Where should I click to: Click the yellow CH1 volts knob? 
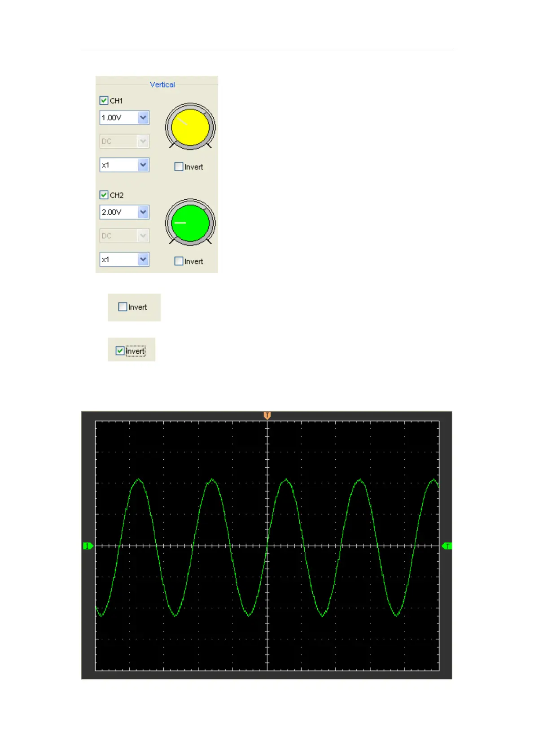(x=190, y=127)
